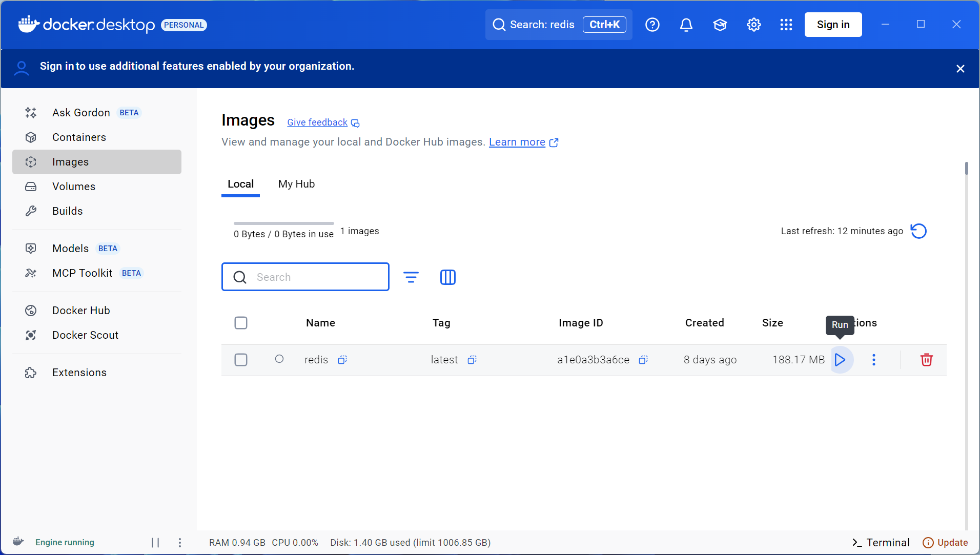Switch to the My Hub tab
This screenshot has width=980, height=555.
coord(297,184)
